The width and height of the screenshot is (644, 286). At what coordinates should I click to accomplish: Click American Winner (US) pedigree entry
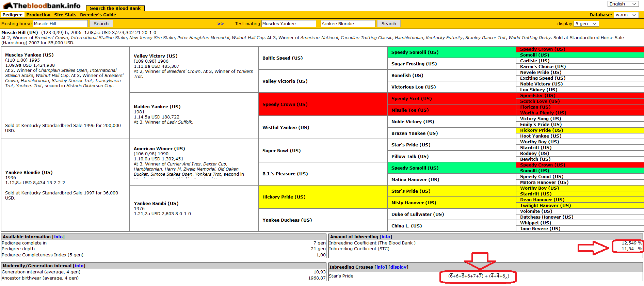[x=159, y=148]
